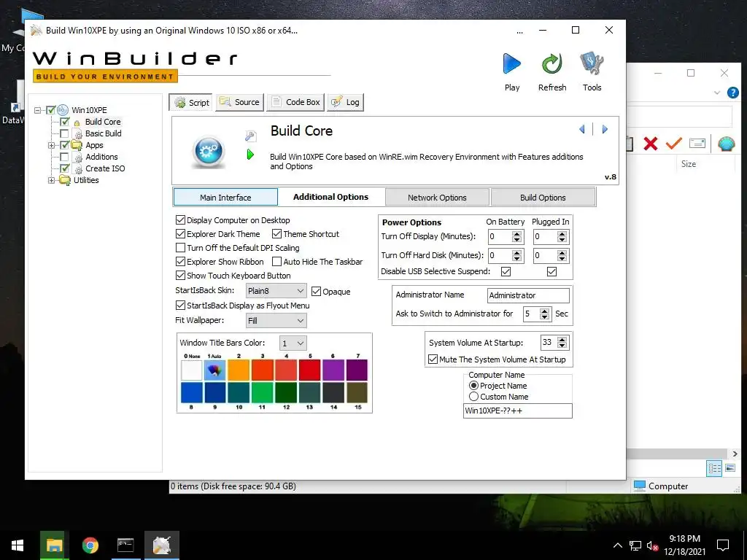The height and width of the screenshot is (560, 747).
Task: Click the wrench edit-script icon beside Build Core
Action: coord(251,136)
